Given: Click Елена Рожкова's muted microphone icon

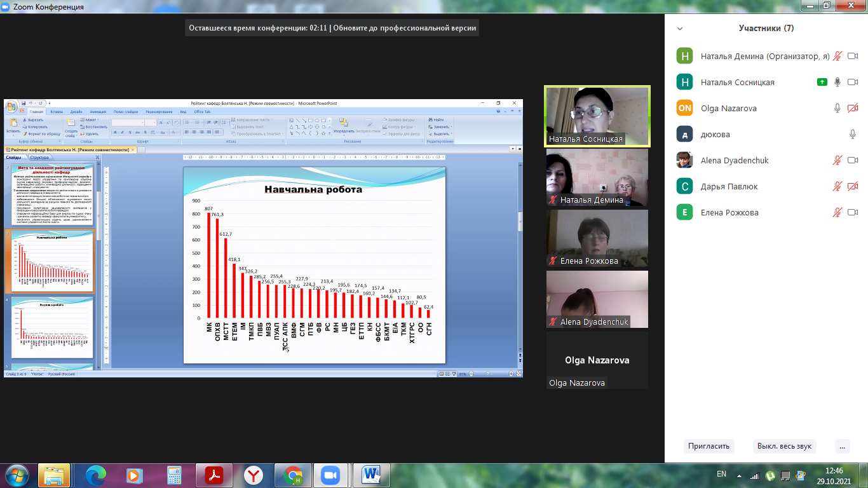Looking at the screenshot, I should click(837, 212).
